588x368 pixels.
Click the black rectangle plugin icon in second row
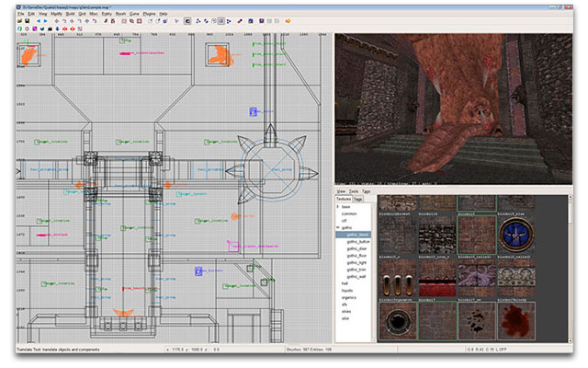pos(50,29)
